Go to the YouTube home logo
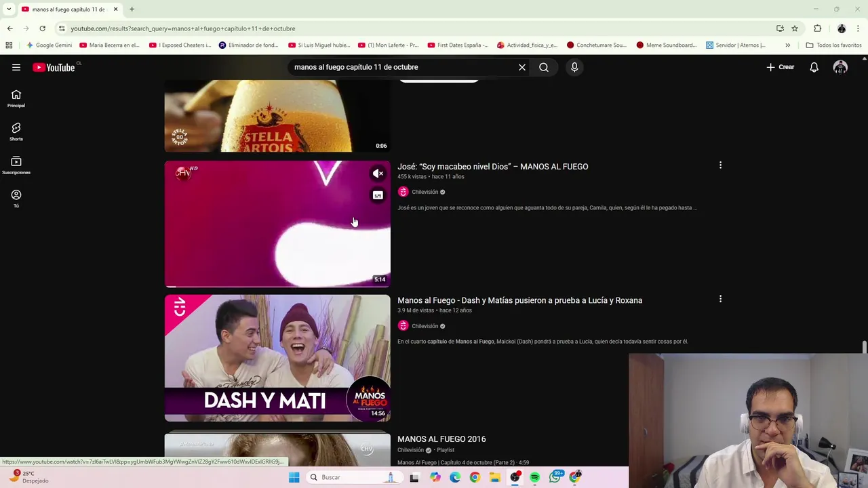This screenshot has height=488, width=868. (54, 67)
